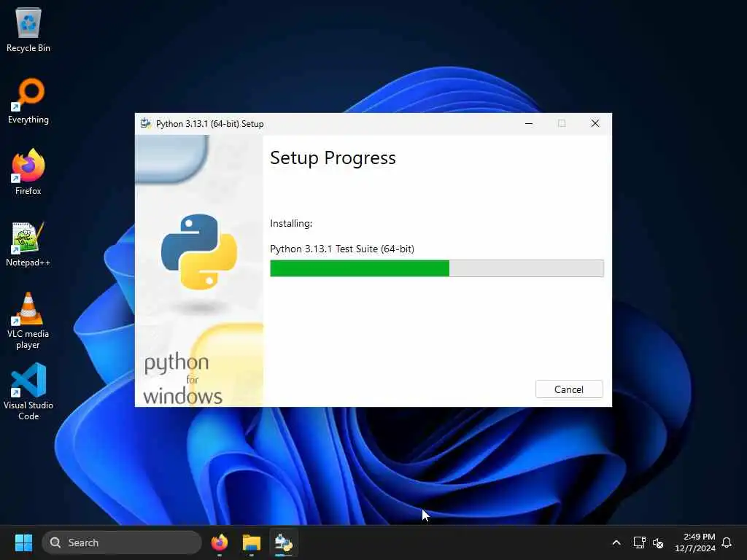The height and width of the screenshot is (560, 747).
Task: Launch VLC media player desktop shortcut
Action: 28,321
